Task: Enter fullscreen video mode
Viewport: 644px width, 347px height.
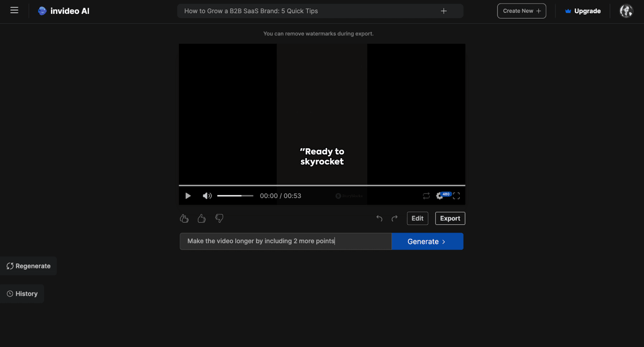Action: pyautogui.click(x=456, y=195)
